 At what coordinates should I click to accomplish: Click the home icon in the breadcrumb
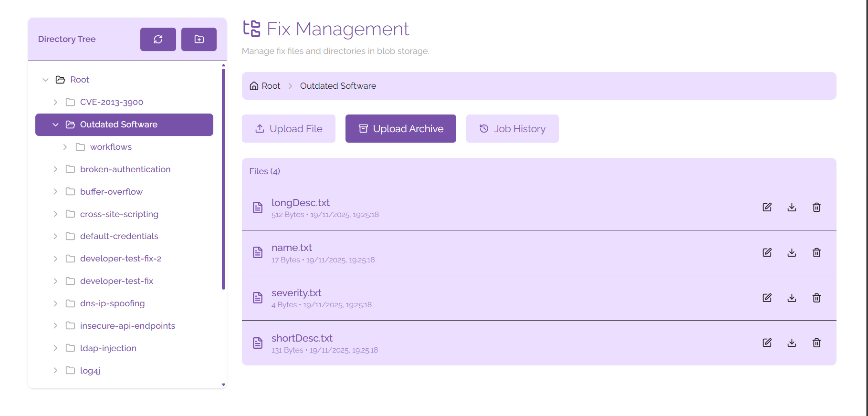pos(254,85)
